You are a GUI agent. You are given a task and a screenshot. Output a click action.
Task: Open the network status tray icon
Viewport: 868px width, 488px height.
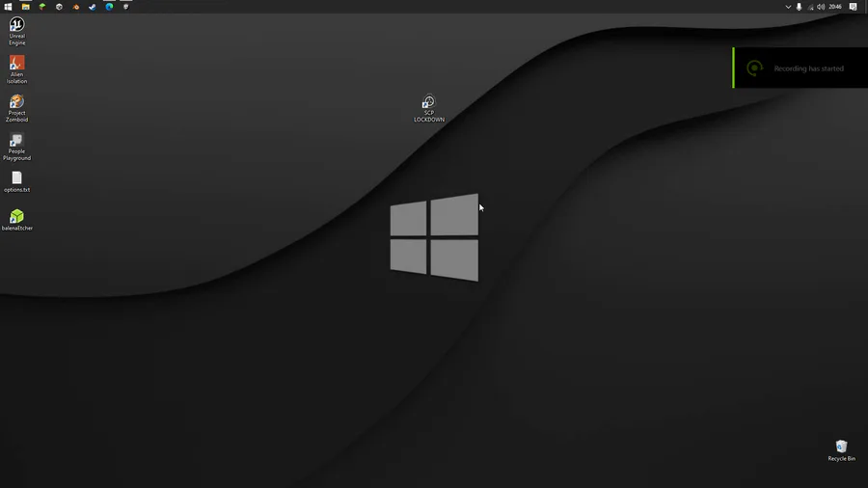click(810, 7)
